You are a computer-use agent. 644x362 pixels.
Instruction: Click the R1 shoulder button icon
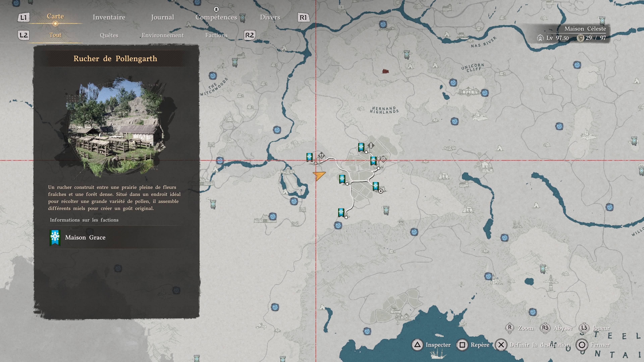tap(303, 17)
